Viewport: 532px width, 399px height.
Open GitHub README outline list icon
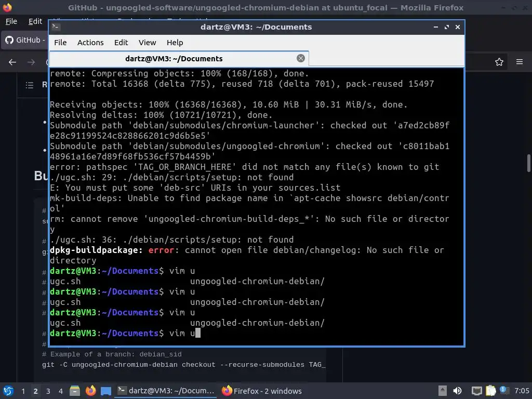tap(30, 85)
